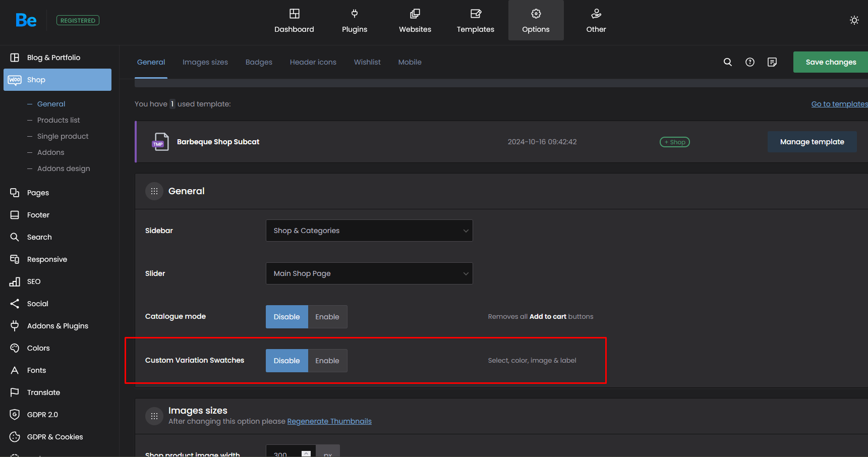
Task: Open Responsive sidebar section
Action: 57,259
